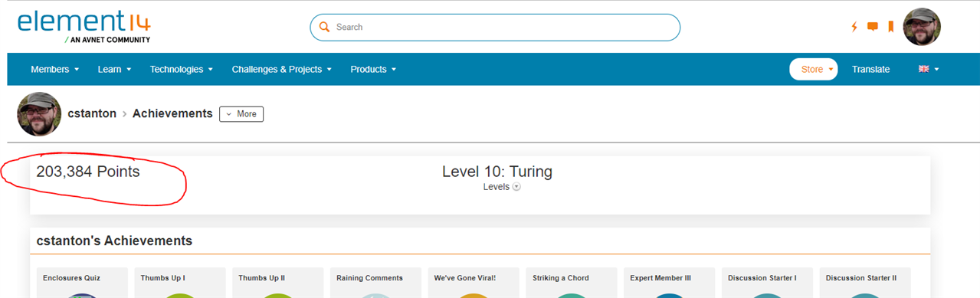Click the Level 10: Turing heading
The image size is (980, 298).
[x=497, y=172]
